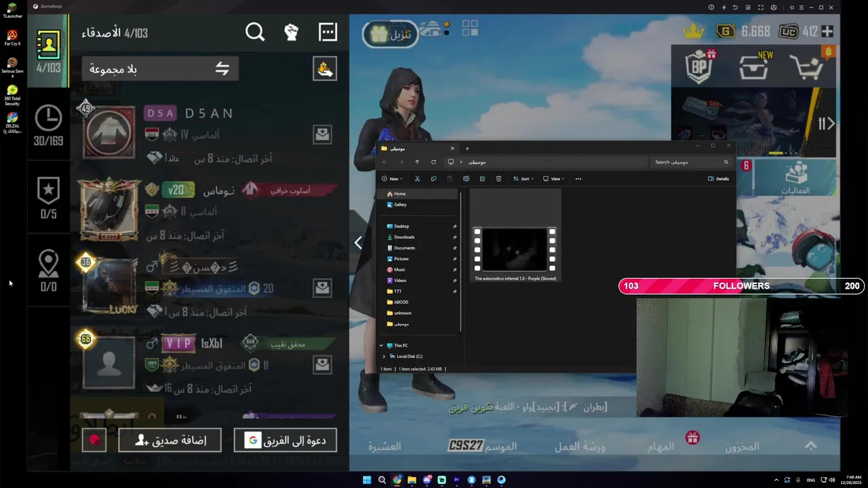This screenshot has height=488, width=868.
Task: Collapse This PC tree node
Action: click(x=381, y=346)
